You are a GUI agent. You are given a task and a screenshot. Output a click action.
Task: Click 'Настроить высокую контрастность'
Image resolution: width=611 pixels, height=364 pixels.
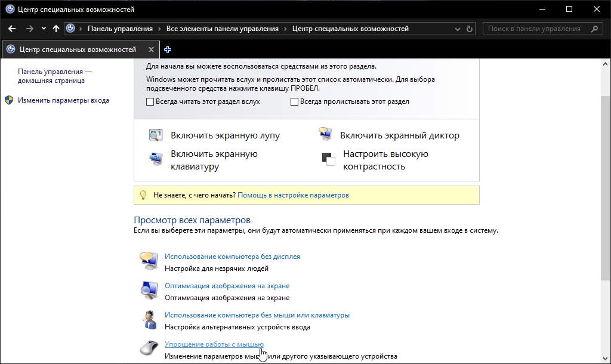click(x=386, y=160)
